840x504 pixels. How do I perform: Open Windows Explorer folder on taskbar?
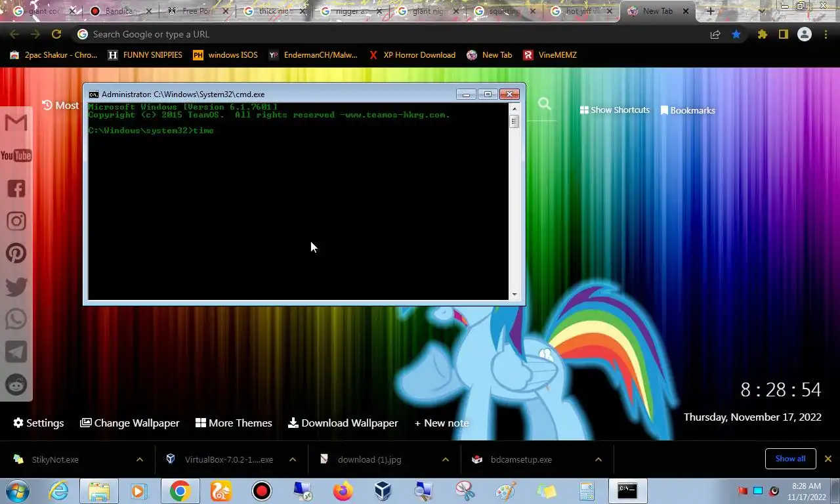tap(98, 491)
